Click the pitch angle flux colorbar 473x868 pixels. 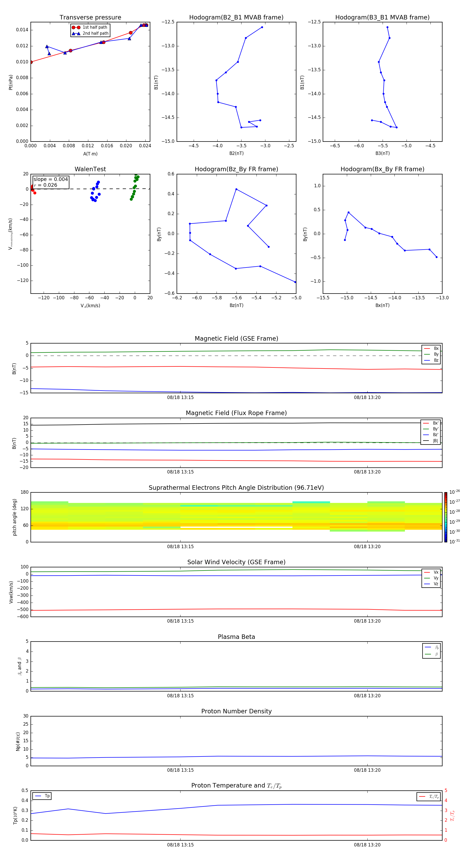[x=446, y=518]
